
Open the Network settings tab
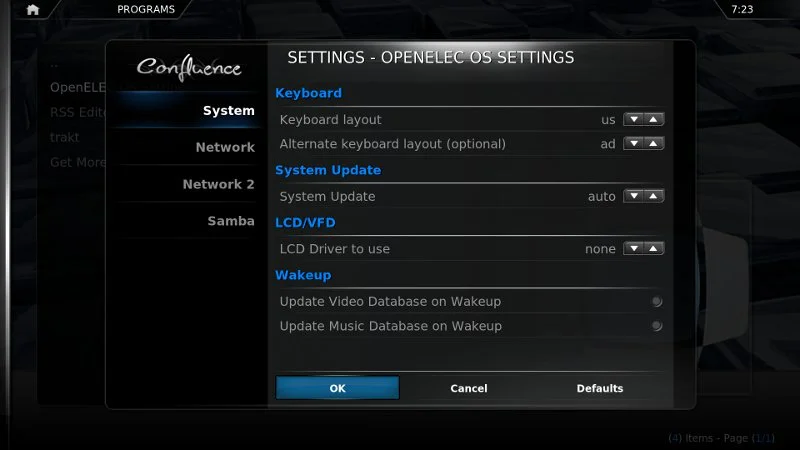(x=225, y=147)
